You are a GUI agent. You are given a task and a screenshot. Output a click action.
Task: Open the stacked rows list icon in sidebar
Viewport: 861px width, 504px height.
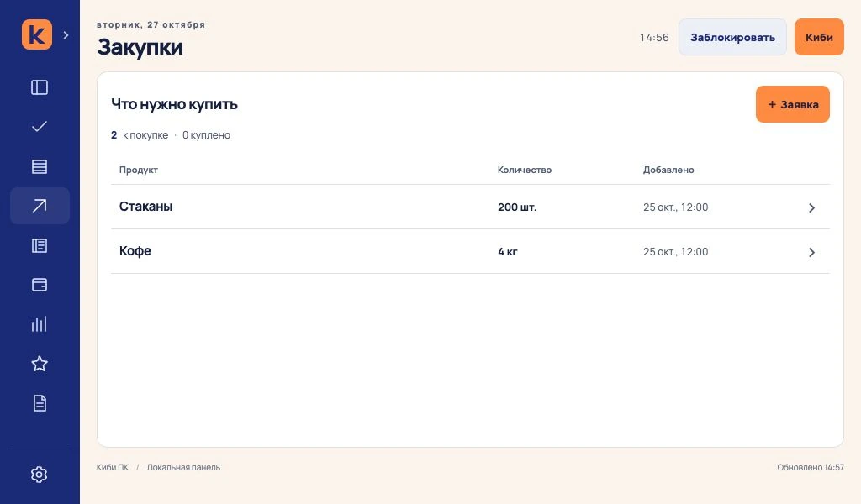40,166
